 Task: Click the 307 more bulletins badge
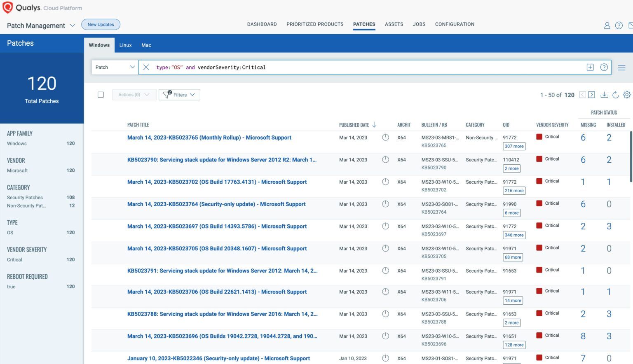pyautogui.click(x=514, y=146)
